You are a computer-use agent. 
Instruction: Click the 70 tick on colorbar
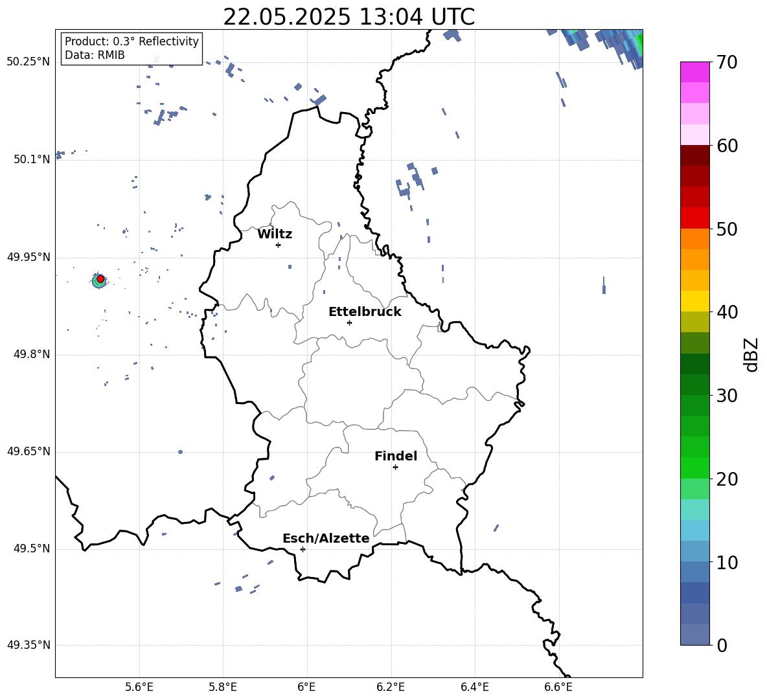click(727, 62)
